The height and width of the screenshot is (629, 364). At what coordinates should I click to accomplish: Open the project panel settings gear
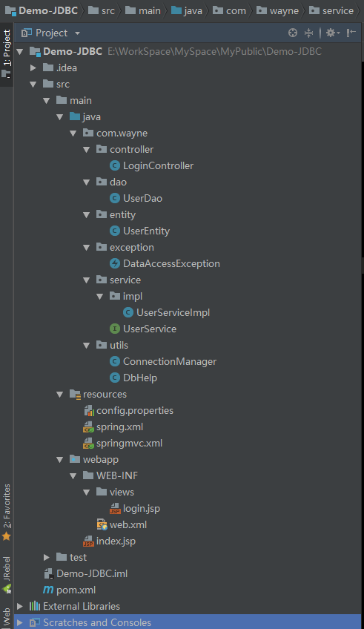point(332,33)
